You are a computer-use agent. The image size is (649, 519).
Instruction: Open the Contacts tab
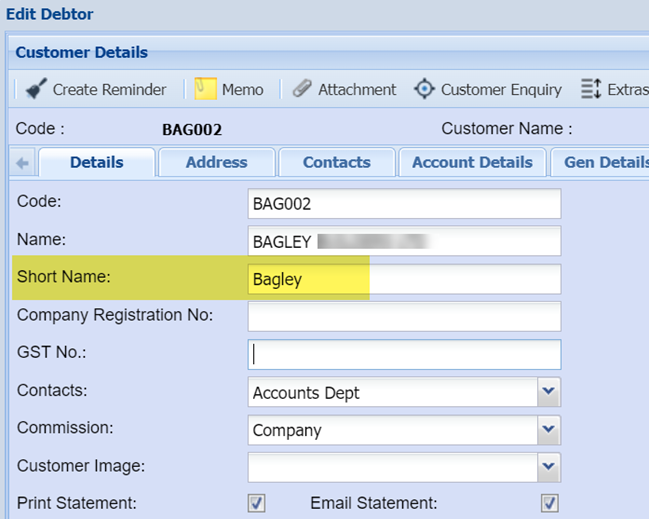tap(336, 162)
